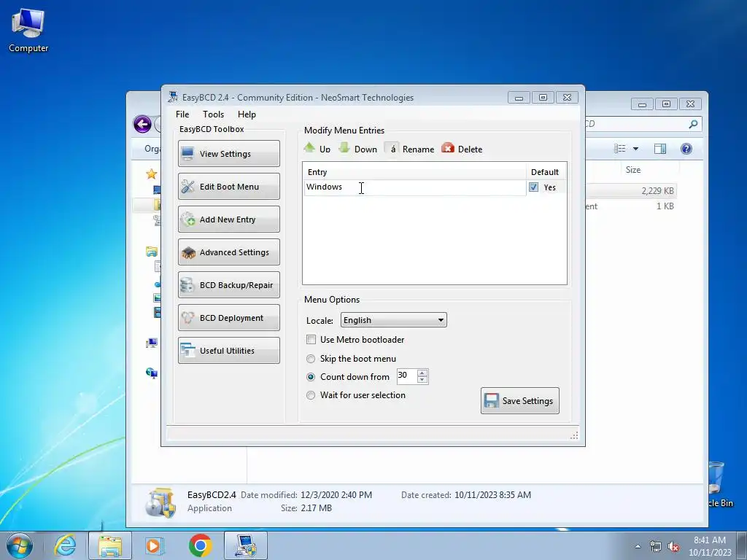Click the muted volume tray icon
This screenshot has width=747, height=560.
pyautogui.click(x=673, y=547)
